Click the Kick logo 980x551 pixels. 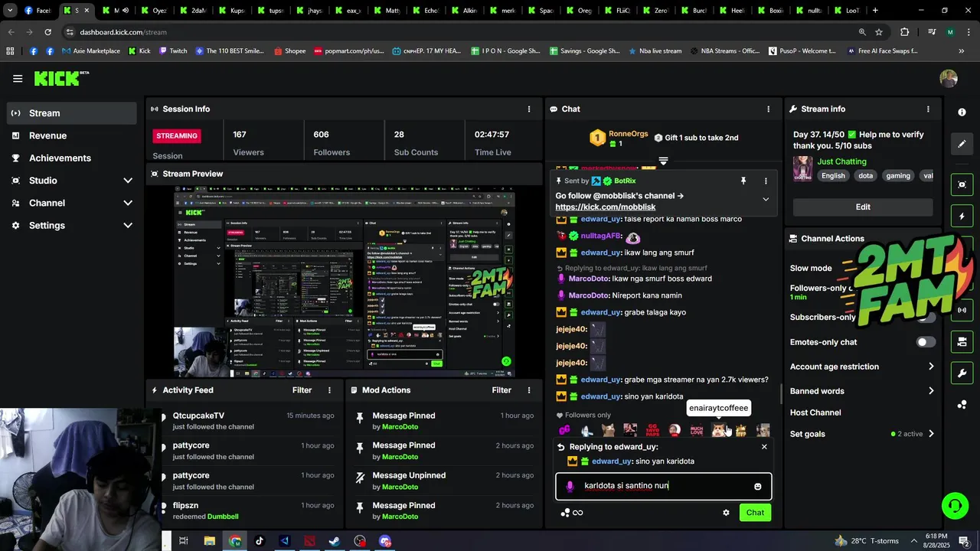point(61,78)
